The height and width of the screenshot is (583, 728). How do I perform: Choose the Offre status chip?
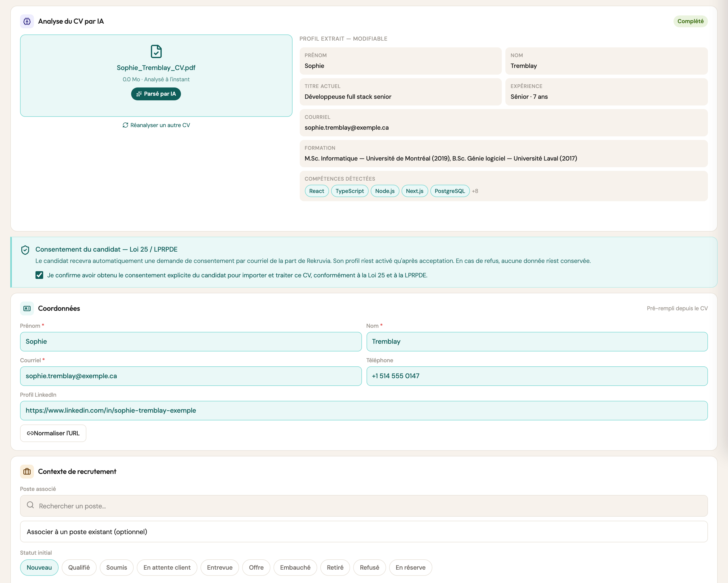256,568
